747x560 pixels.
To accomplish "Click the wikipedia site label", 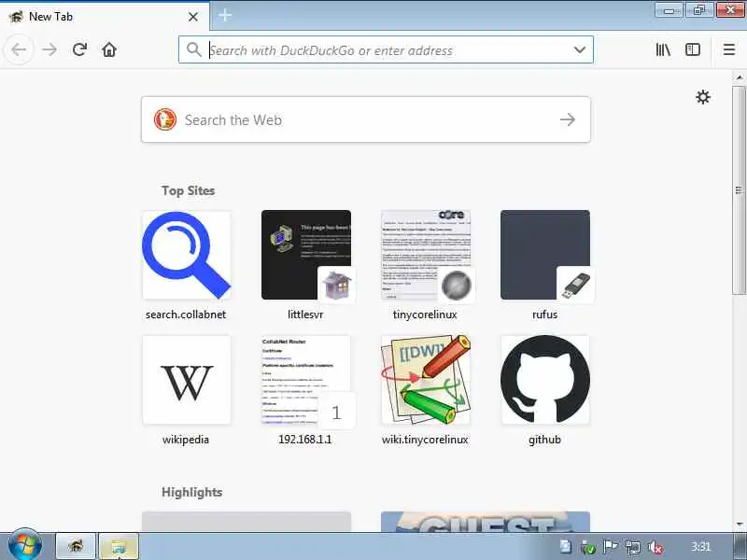I will click(186, 440).
